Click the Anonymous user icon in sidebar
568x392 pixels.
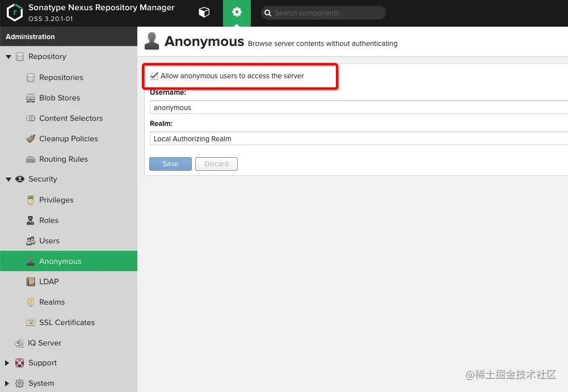click(x=31, y=261)
